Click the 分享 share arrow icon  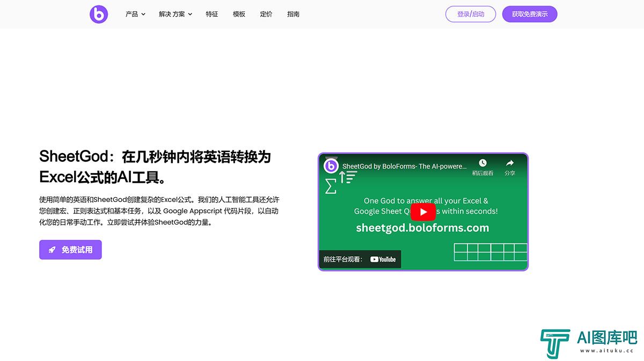point(510,163)
